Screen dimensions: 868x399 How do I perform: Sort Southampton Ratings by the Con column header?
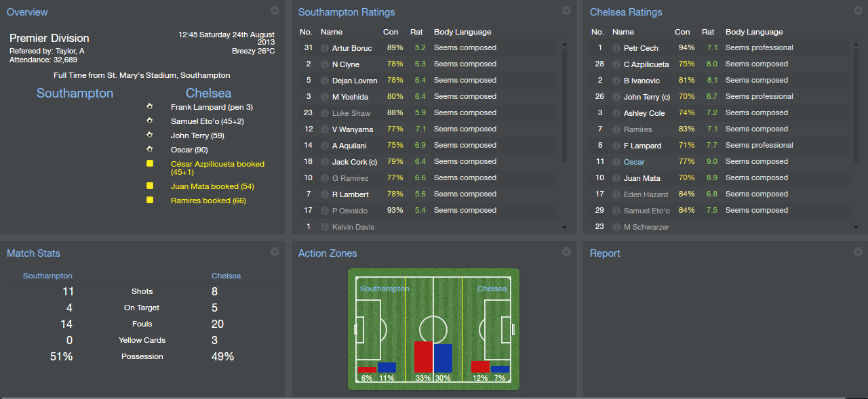(391, 32)
